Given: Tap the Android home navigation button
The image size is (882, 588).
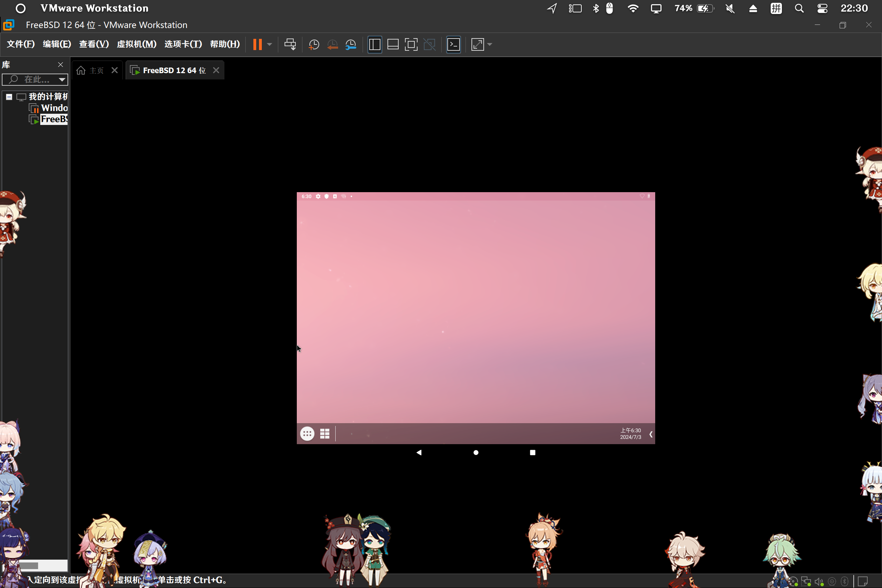Looking at the screenshot, I should [476, 453].
